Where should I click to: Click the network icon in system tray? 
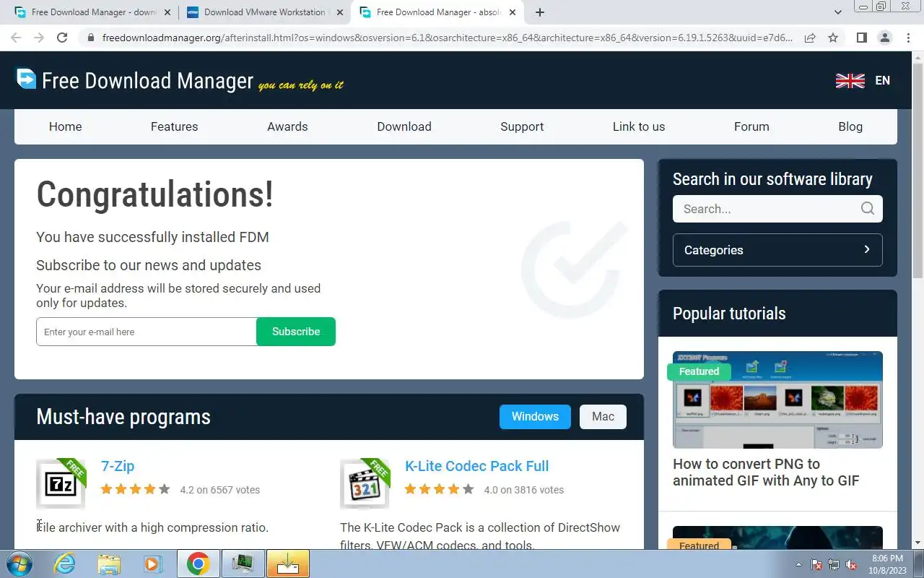coord(834,564)
